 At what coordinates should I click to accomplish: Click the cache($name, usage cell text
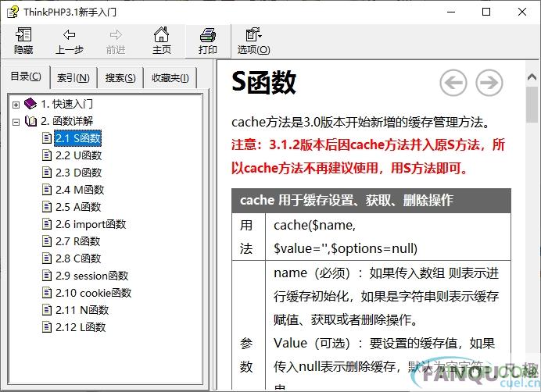pos(346,237)
